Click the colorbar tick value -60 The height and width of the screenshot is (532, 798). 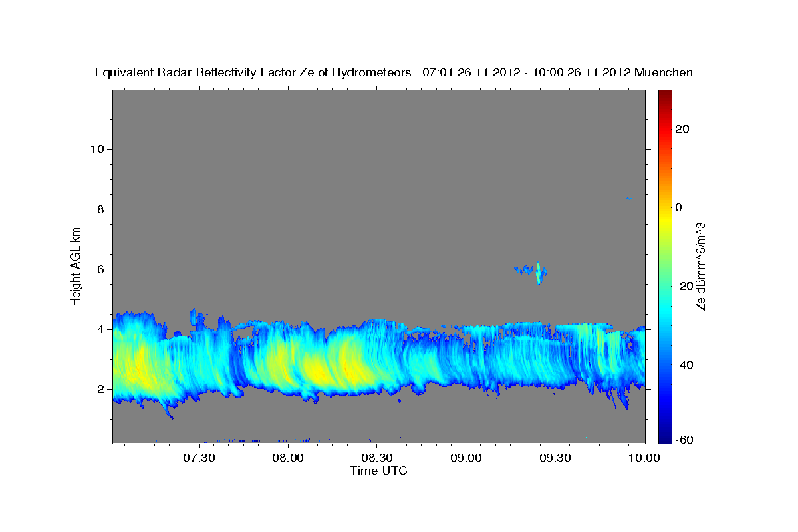pos(684,440)
